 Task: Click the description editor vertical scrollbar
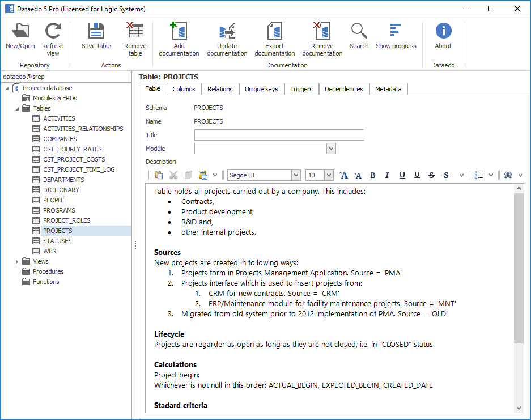click(519, 268)
